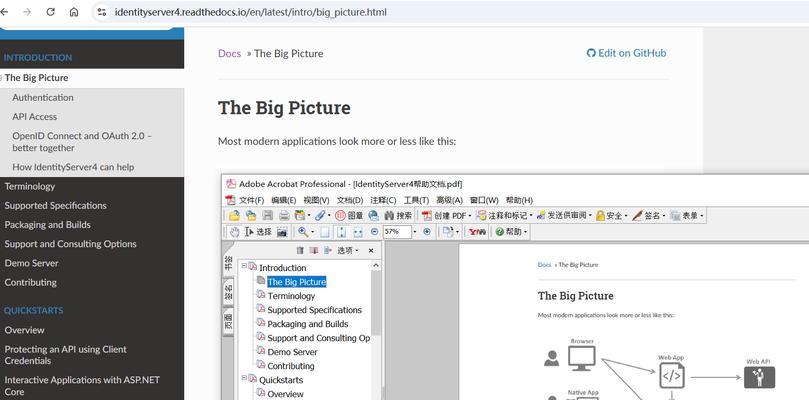Click the 57% zoom field in Acrobat

pos(397,232)
